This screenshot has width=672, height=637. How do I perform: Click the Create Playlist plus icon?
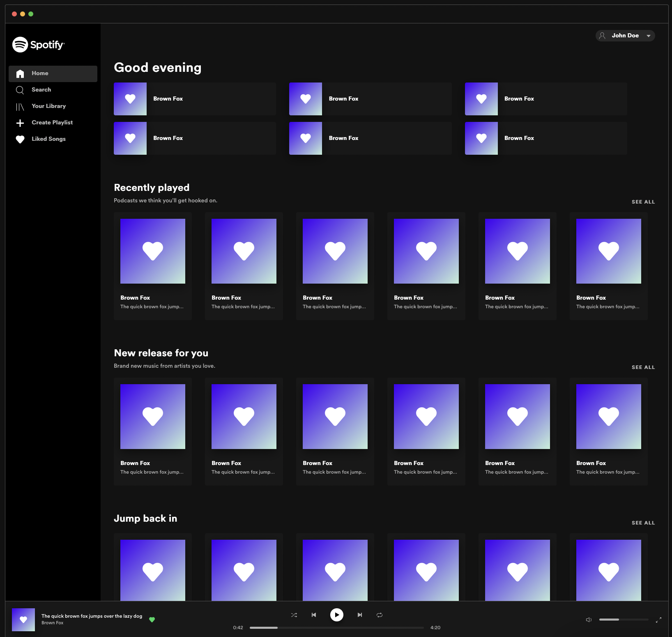pos(20,122)
